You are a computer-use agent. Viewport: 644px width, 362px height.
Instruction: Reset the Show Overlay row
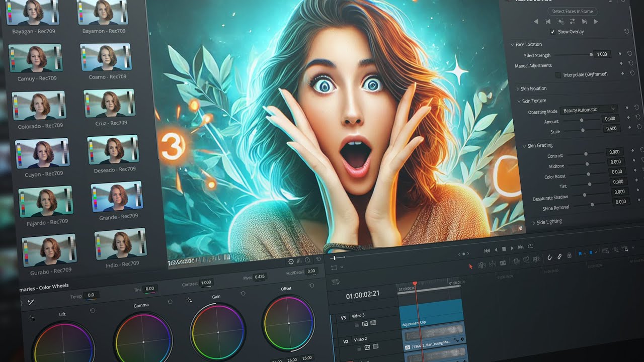[x=627, y=31]
